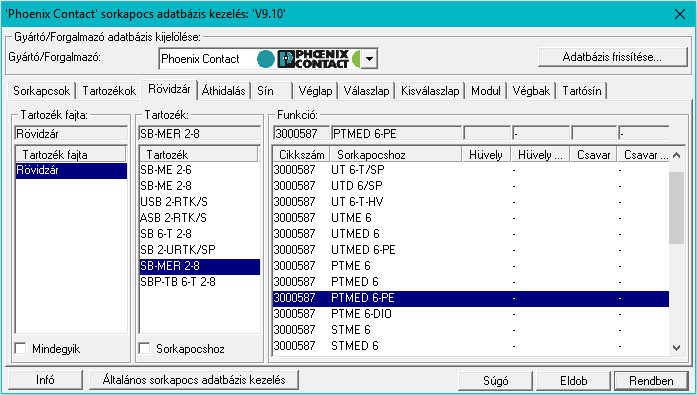Image resolution: width=697 pixels, height=395 pixels.
Task: Click the Funkció field showing PTMED 6-PE
Action: 397,133
